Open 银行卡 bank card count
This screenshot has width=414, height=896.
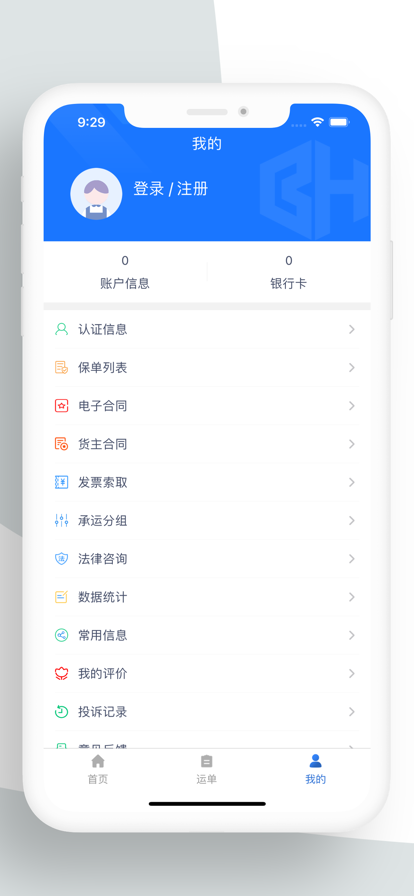pos(289,272)
